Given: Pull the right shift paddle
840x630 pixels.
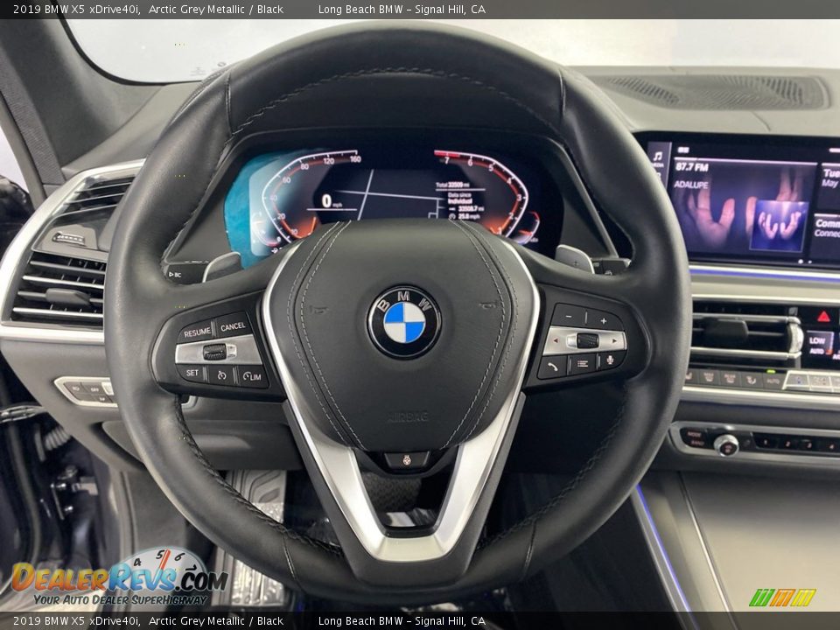Looking at the screenshot, I should point(575,258).
